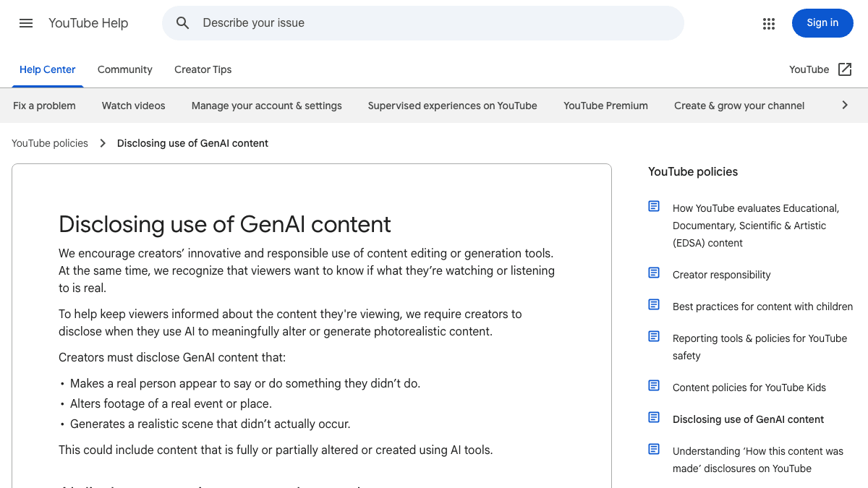Open the hamburger main menu
The width and height of the screenshot is (868, 488).
(x=26, y=23)
